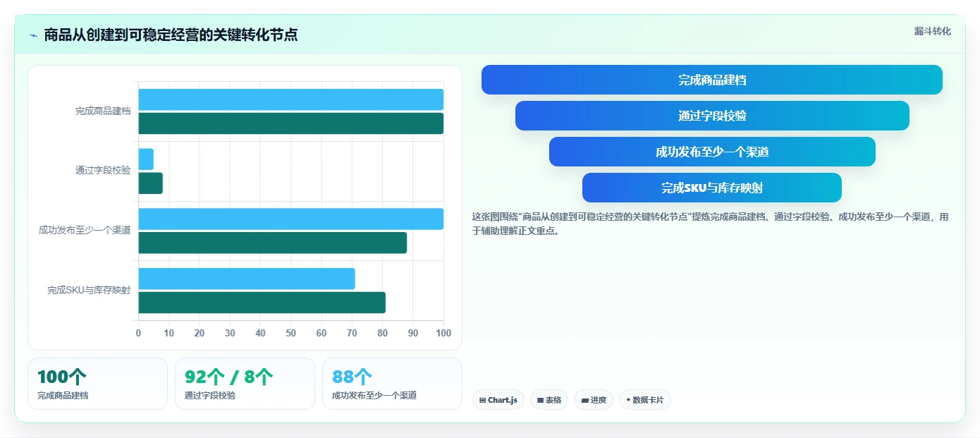The image size is (980, 438).
Task: Click the short teal bar for 通过字段校验
Action: [x=150, y=183]
